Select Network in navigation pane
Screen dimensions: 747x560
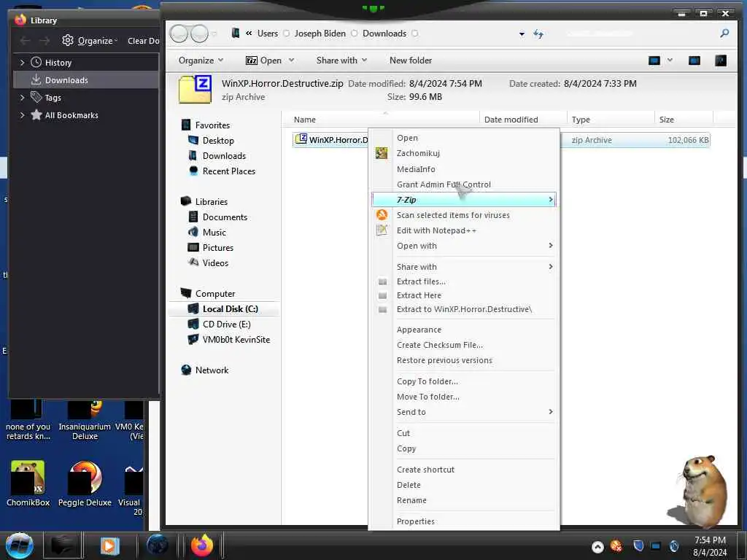[x=212, y=370]
